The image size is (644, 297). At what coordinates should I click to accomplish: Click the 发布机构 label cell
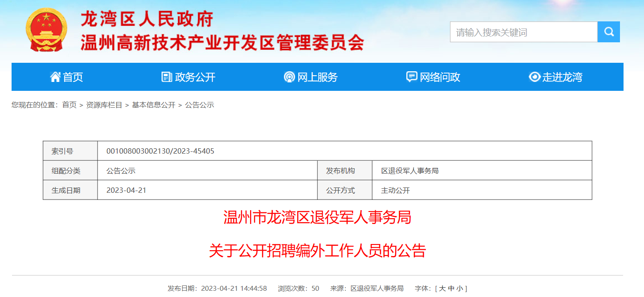(x=345, y=171)
